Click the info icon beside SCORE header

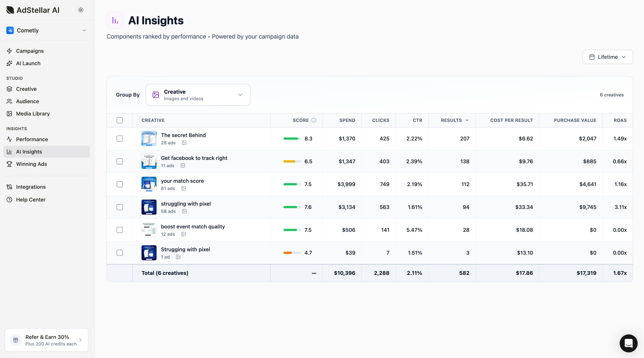point(314,120)
